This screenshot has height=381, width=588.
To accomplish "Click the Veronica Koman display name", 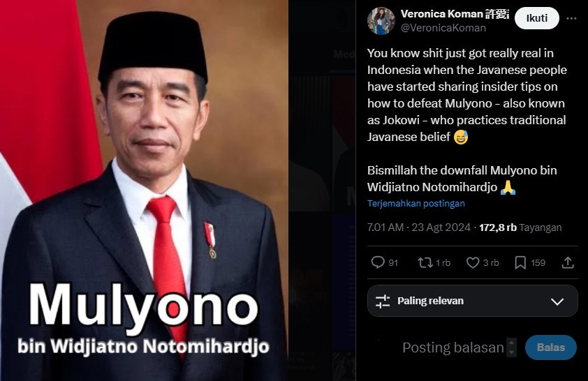I will [x=442, y=14].
